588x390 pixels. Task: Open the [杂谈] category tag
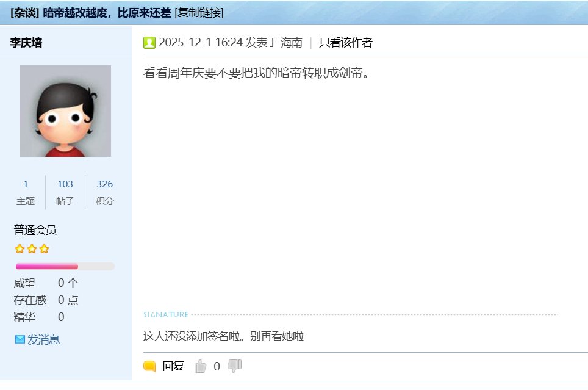pyautogui.click(x=25, y=12)
